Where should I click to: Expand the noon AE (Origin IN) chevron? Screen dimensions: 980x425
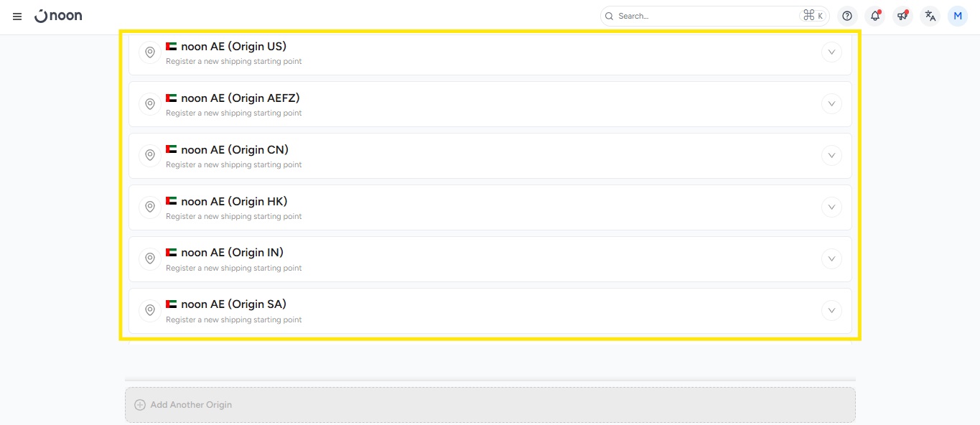coord(831,259)
